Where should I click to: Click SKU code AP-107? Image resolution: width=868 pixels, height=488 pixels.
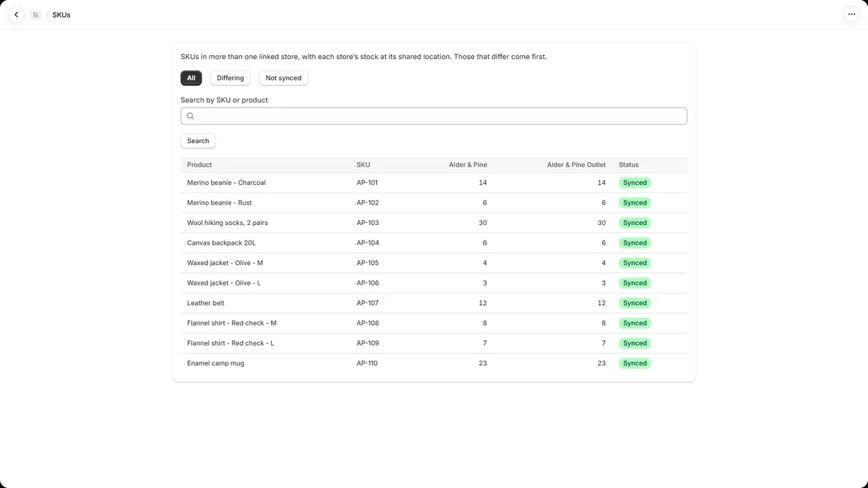coord(368,303)
